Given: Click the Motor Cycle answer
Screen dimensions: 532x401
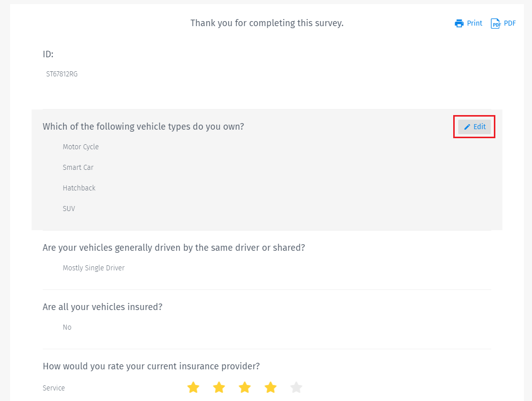Looking at the screenshot, I should (x=81, y=147).
